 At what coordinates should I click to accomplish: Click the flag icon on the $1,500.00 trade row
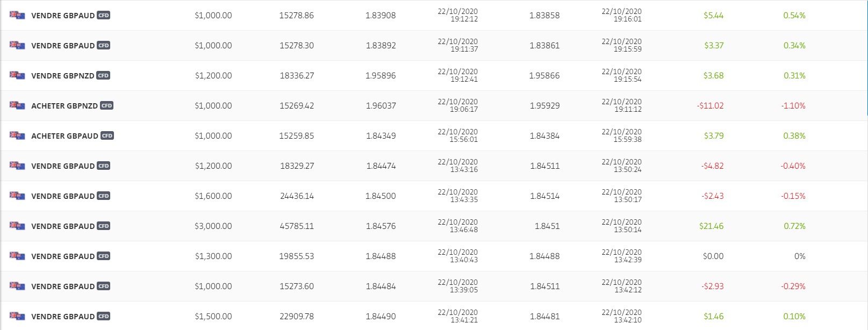point(17,316)
